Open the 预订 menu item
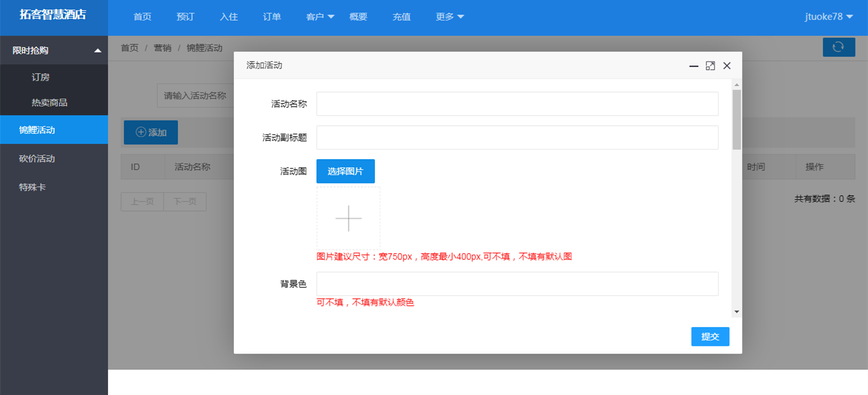Screen dimensions: 868x395 click(186, 17)
